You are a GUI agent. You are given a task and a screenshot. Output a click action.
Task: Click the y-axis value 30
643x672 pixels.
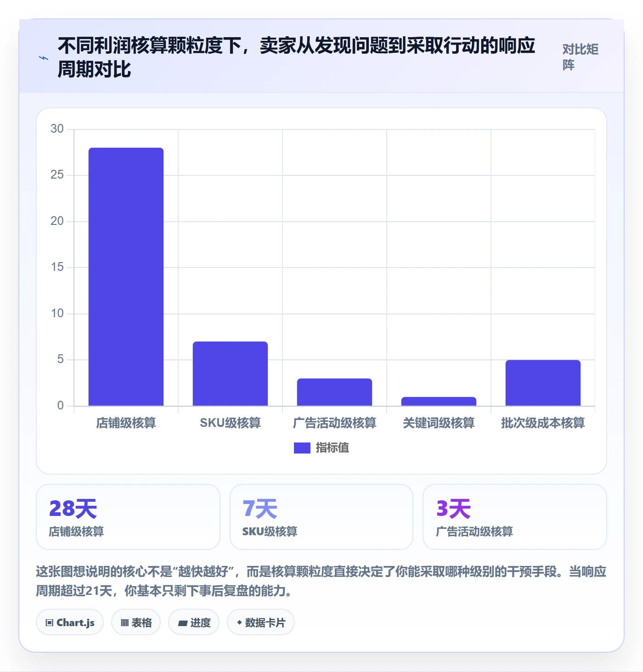coord(57,129)
